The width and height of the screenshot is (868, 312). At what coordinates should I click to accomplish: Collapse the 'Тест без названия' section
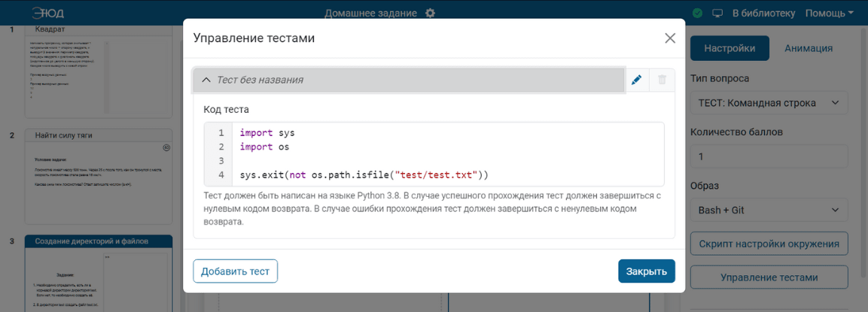click(x=409, y=80)
